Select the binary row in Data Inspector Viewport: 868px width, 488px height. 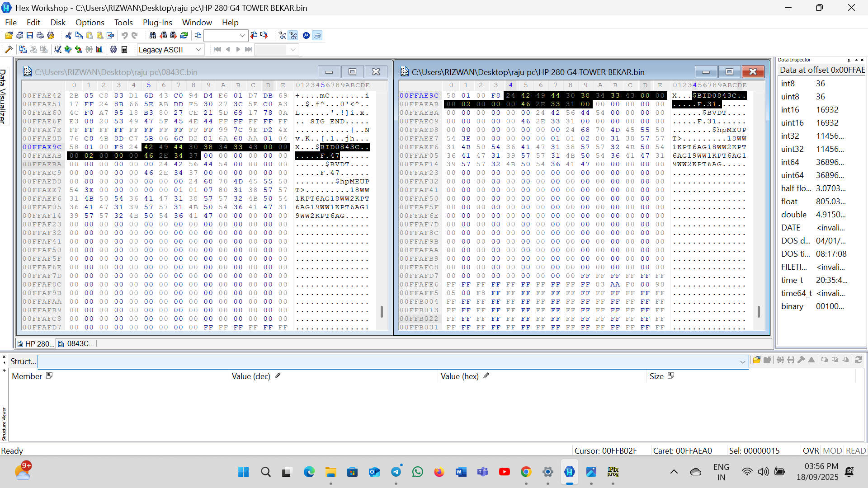tap(821, 306)
